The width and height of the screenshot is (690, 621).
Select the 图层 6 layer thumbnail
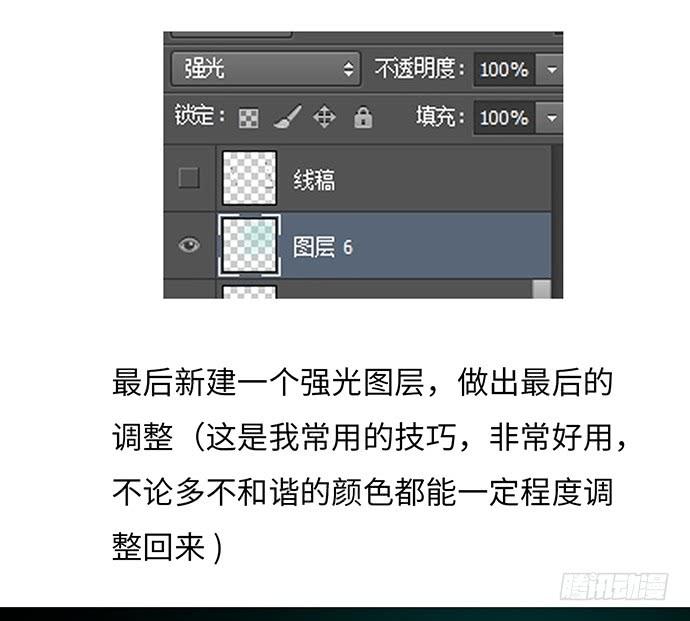(x=250, y=246)
